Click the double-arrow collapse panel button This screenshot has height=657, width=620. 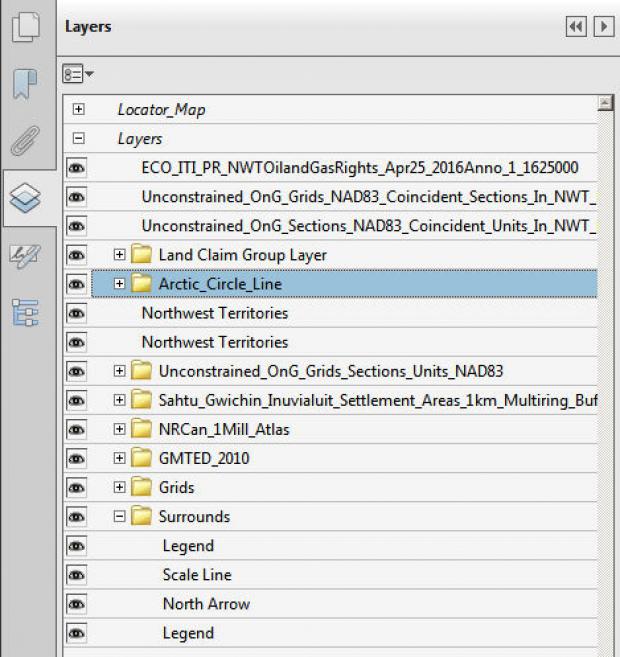tap(576, 27)
